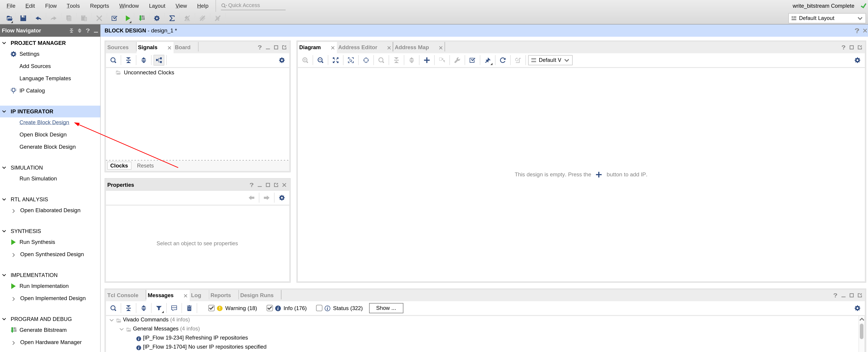This screenshot has width=868, height=352.
Task: Click the Regenerate Layout refresh icon
Action: (x=503, y=60)
